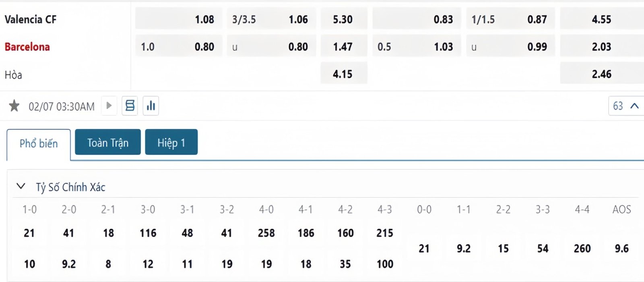Select Valencia CF handicap odds 1.08
The width and height of the screenshot is (644, 282).
(x=179, y=19)
